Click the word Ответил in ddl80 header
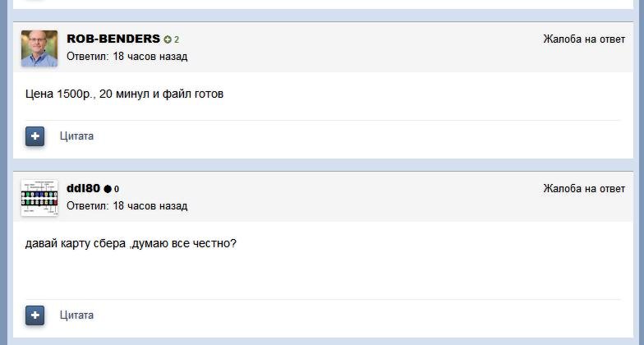The width and height of the screenshot is (644, 345). [x=88, y=205]
